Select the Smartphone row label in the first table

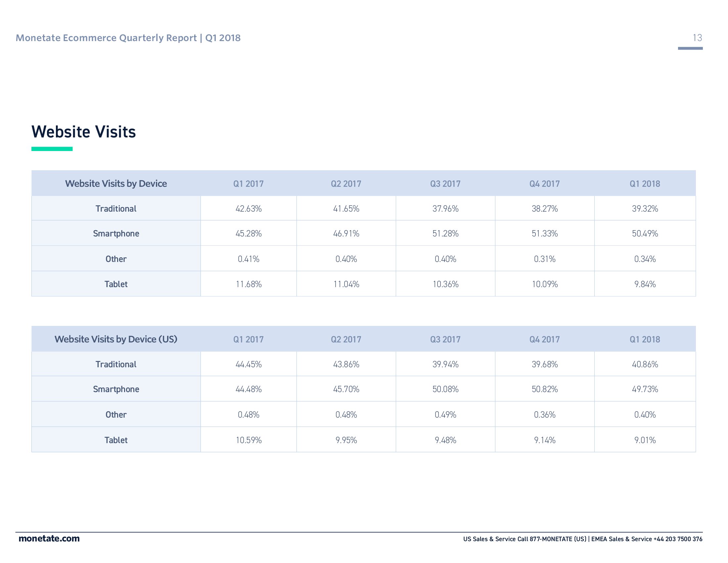[x=116, y=233]
